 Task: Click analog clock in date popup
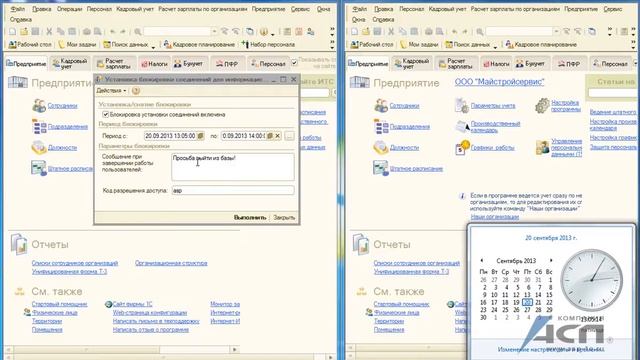click(x=591, y=280)
